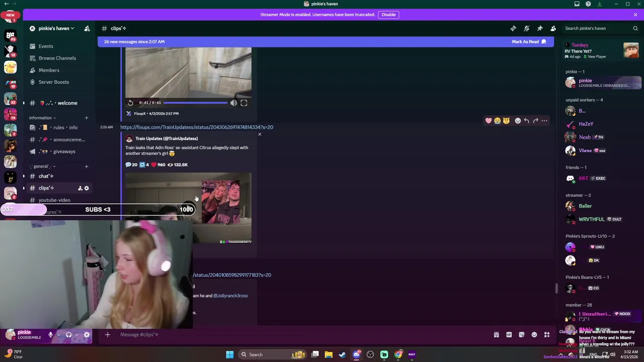The image size is (644, 362).
Task: Open More options on hovered message
Action: (x=544, y=121)
